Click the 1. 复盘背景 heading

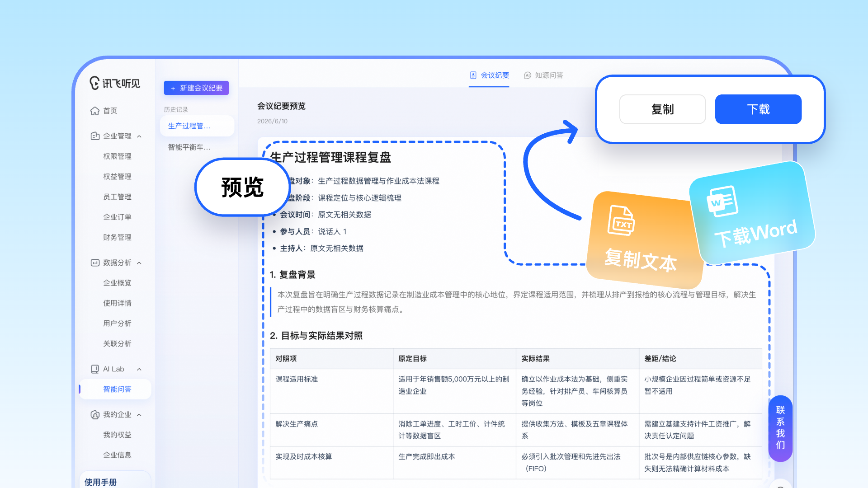(x=292, y=275)
